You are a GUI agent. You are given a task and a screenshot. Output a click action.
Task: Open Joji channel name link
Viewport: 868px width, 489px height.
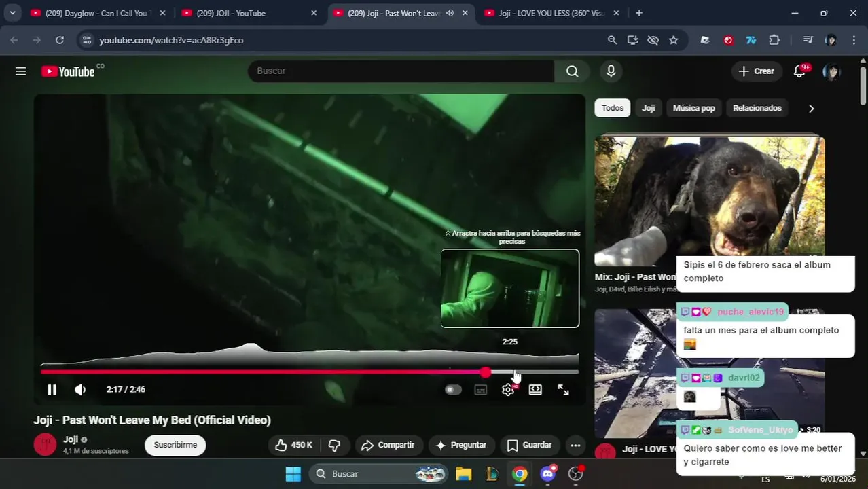click(71, 439)
